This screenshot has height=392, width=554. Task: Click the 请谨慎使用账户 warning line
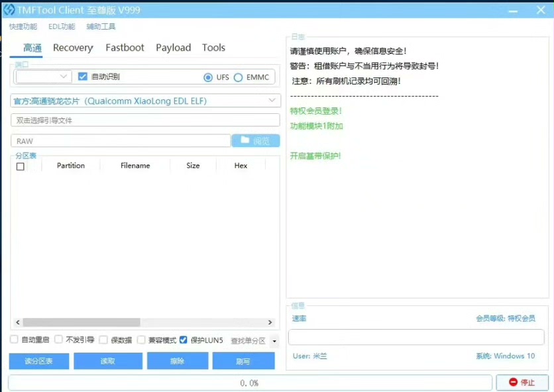pyautogui.click(x=348, y=51)
